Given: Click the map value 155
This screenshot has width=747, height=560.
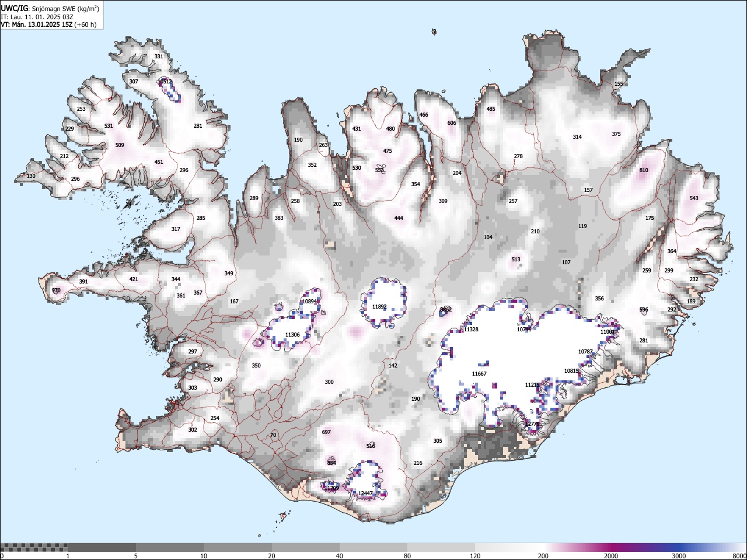Looking at the screenshot, I should tap(619, 84).
